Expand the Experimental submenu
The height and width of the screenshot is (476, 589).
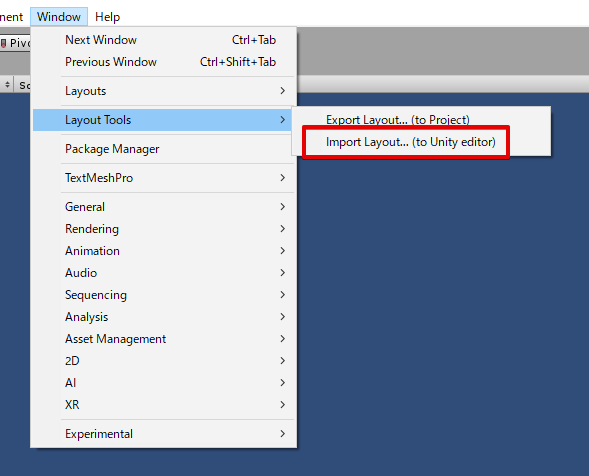(x=163, y=434)
